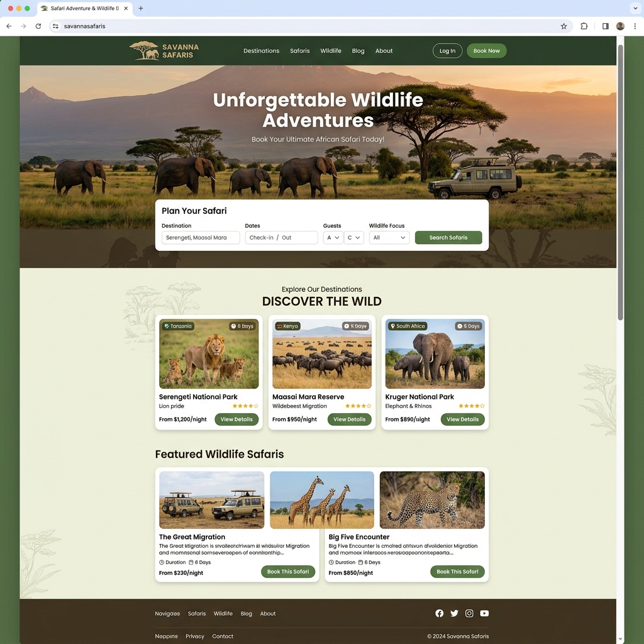Screen dimensions: 644x644
Task: Expand the adults guest count dropdown
Action: tap(333, 237)
